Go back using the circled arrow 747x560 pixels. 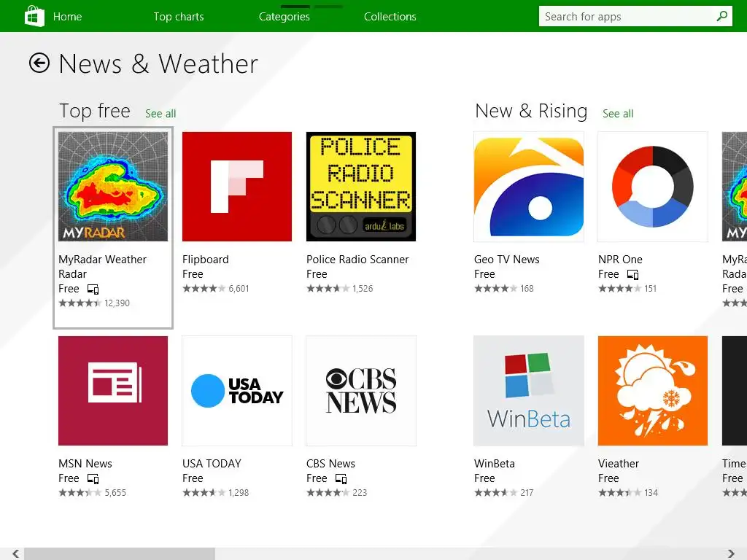39,63
